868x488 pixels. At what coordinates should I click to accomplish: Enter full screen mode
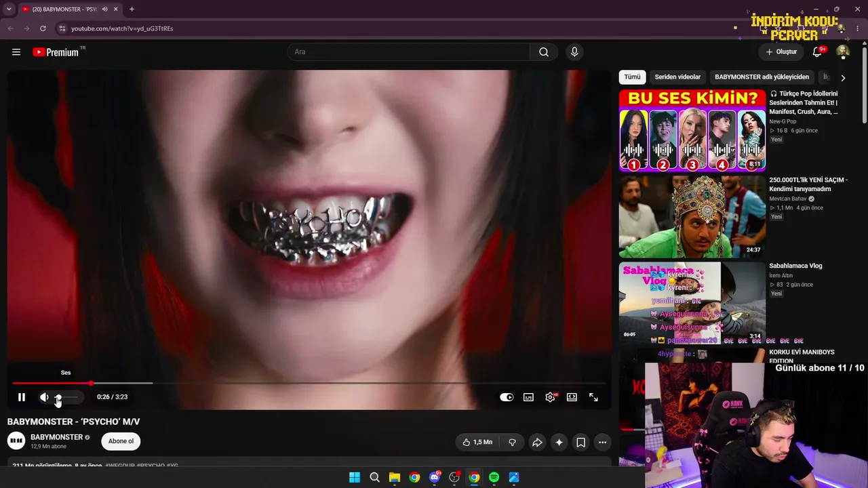(593, 397)
